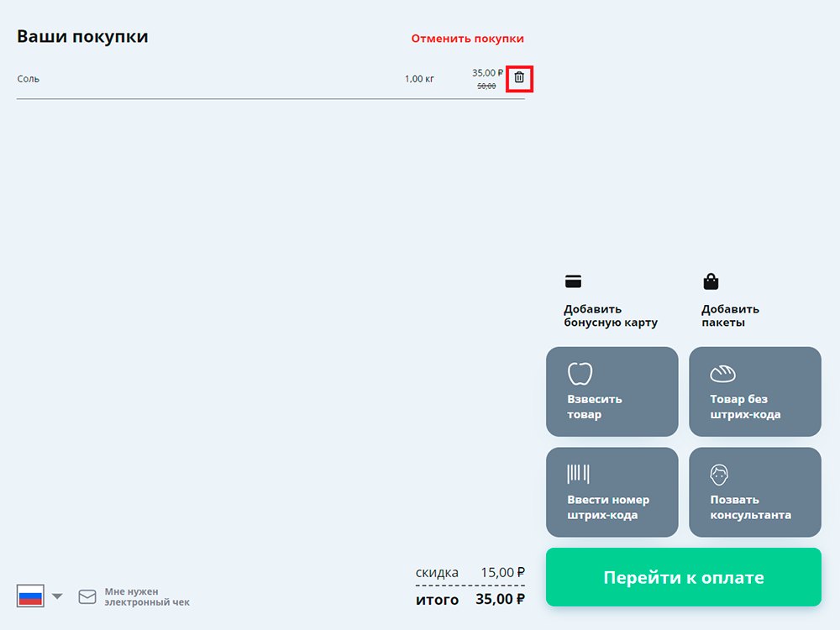
Task: Click the итого total amount
Action: [x=500, y=600]
